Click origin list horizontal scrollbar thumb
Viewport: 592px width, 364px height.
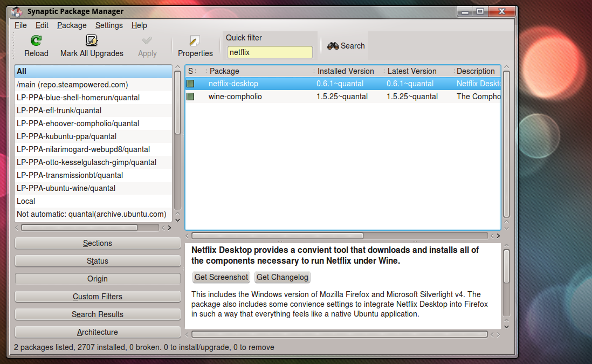(79, 228)
